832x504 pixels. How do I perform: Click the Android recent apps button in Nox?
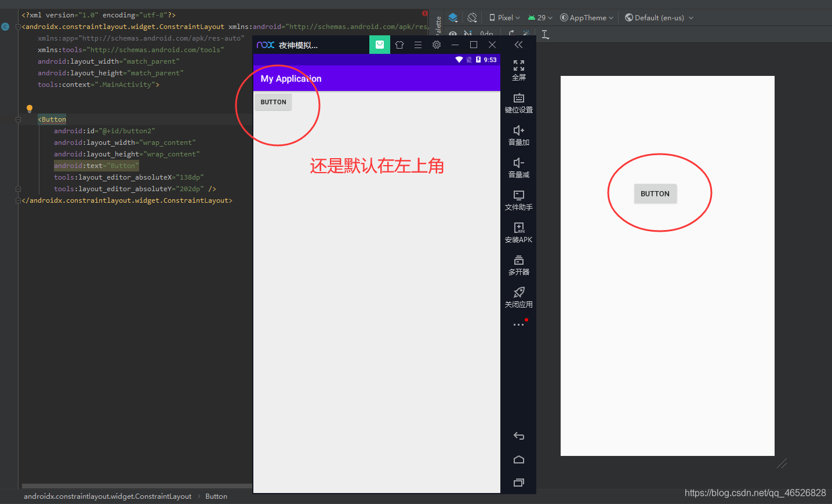519,483
